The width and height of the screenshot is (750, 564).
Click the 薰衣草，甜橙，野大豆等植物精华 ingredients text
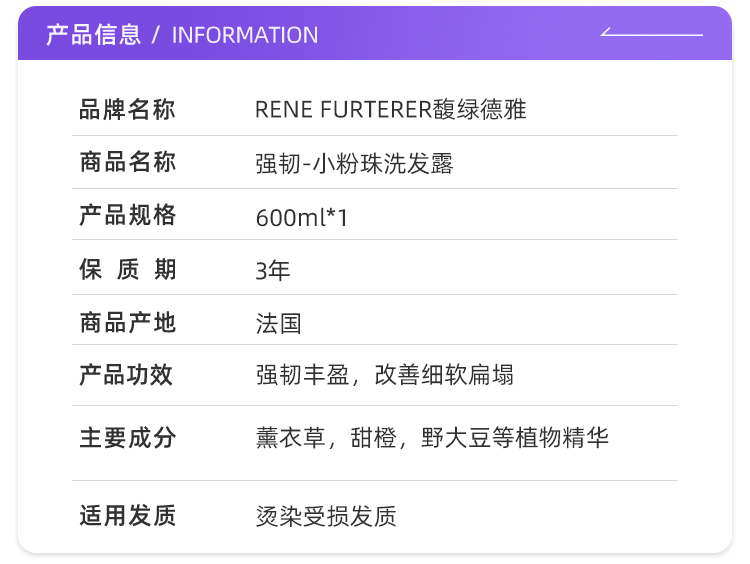432,437
